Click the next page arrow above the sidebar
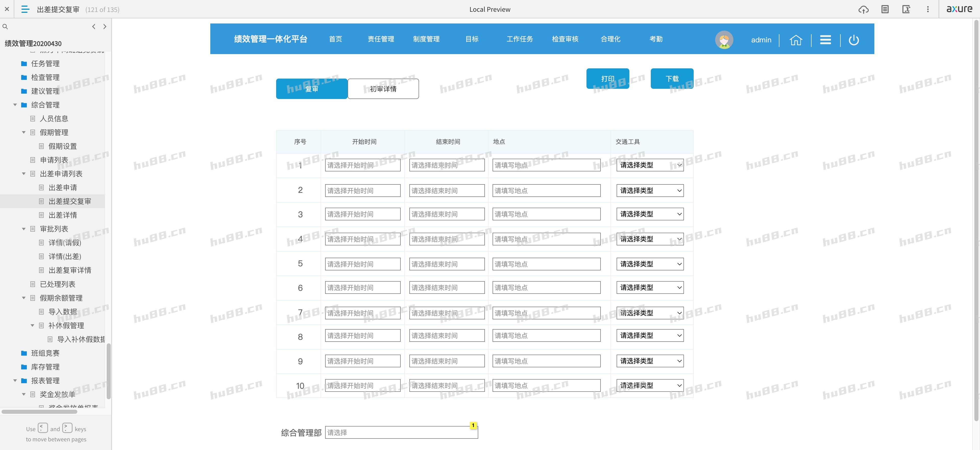The height and width of the screenshot is (450, 980). (x=105, y=26)
